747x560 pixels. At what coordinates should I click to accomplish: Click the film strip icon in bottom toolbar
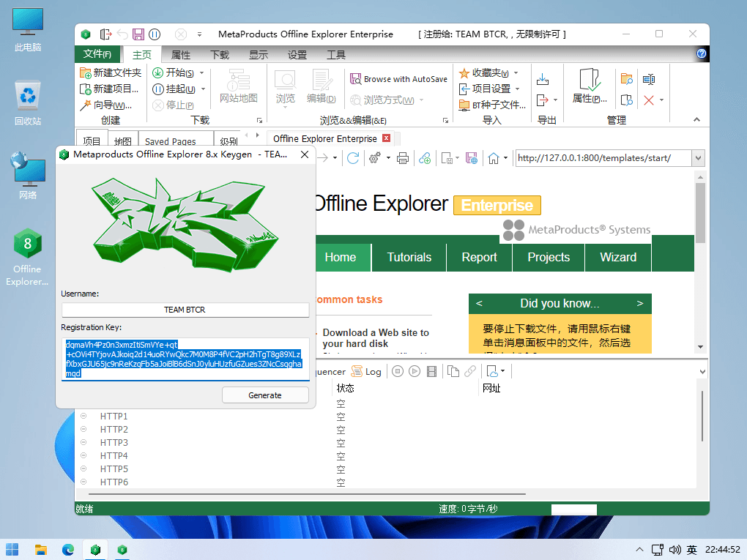431,371
